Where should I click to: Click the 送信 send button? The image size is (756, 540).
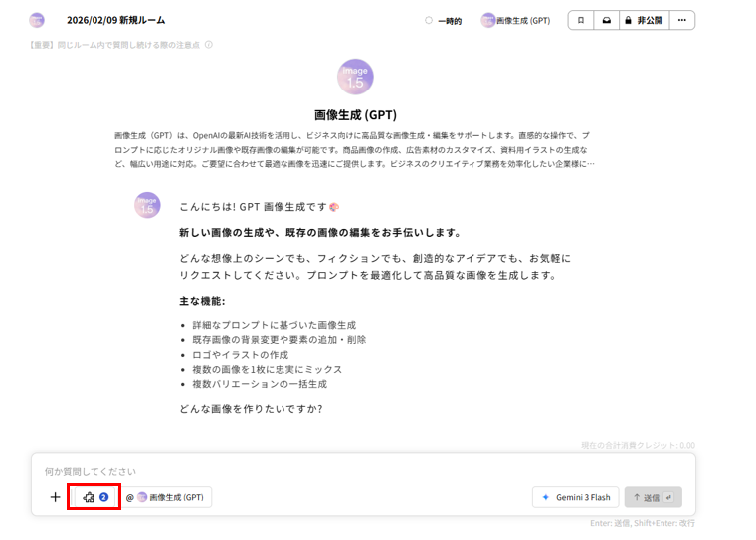pos(653,497)
